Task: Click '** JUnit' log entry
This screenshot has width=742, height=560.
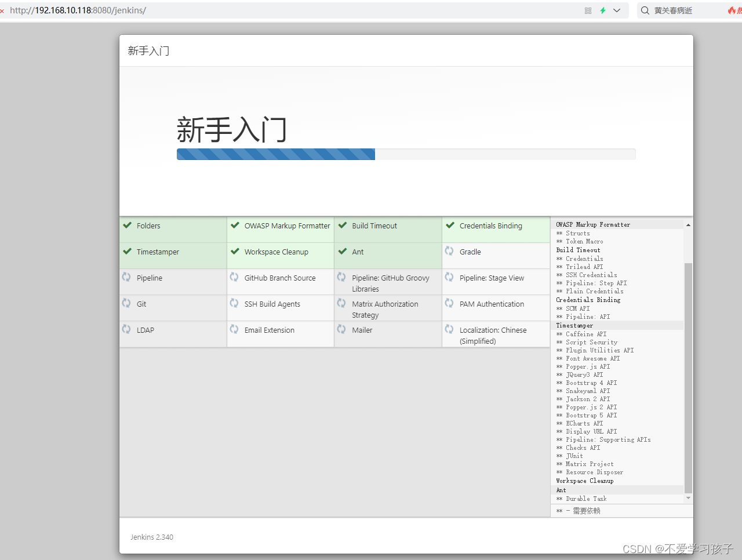Action: coord(569,456)
